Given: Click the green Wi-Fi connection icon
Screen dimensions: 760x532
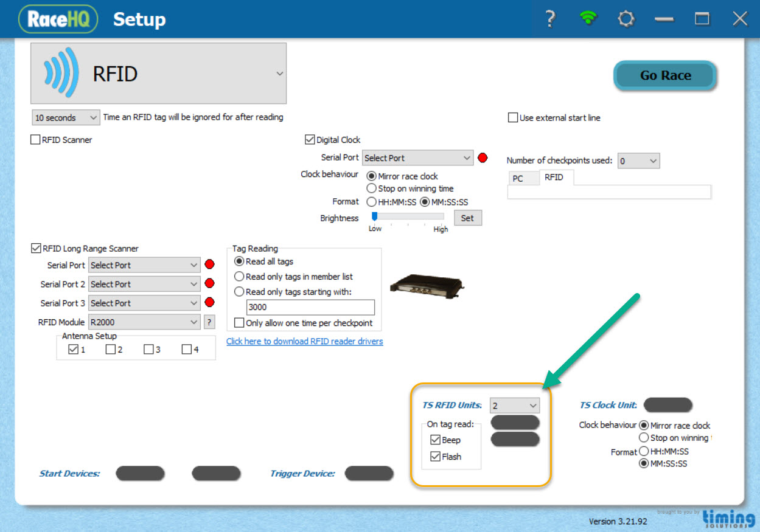Looking at the screenshot, I should click(x=588, y=18).
